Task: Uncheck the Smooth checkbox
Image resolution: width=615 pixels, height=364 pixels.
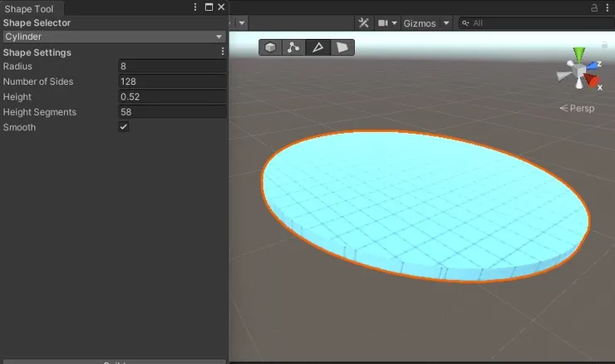Action: (x=124, y=127)
